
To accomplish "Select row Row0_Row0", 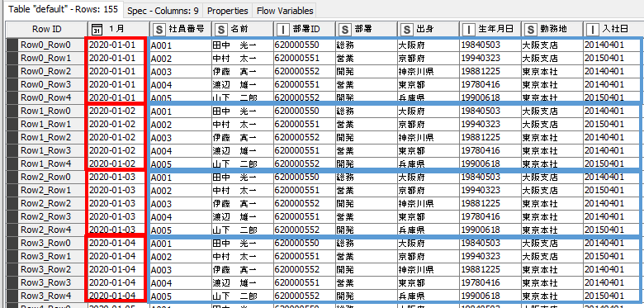I will pyautogui.click(x=46, y=45).
